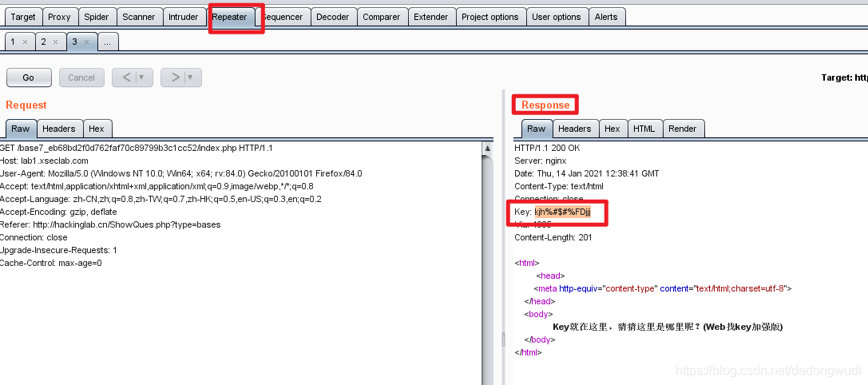This screenshot has height=385, width=868.
Task: Switch Response to HTML view
Action: (x=644, y=129)
